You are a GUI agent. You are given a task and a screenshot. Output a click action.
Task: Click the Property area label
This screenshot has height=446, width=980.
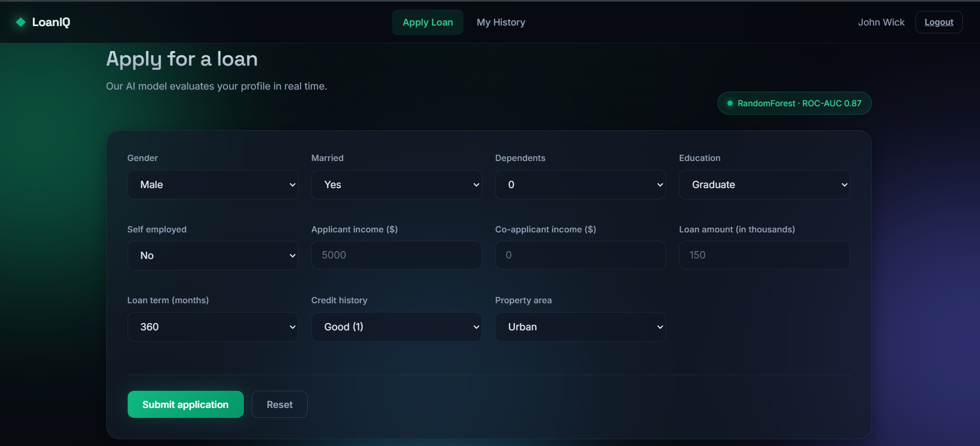tap(523, 300)
